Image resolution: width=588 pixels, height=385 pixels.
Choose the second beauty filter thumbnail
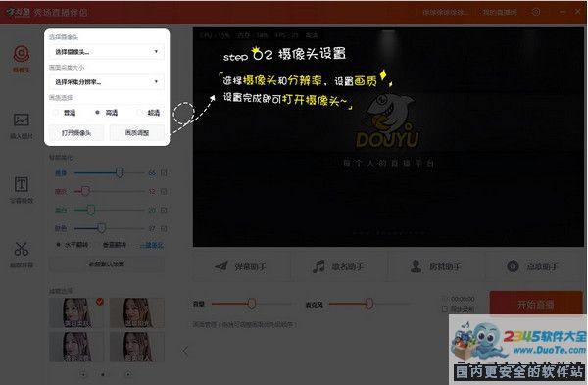(137, 313)
